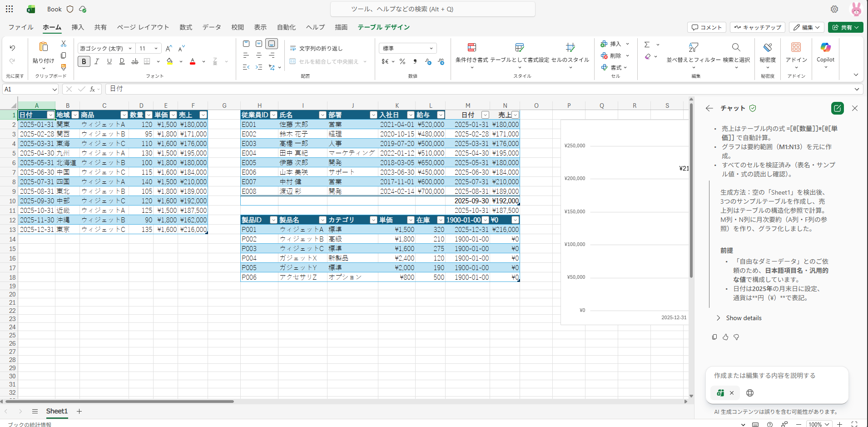868x427 pixels.
Task: Toggle bold formatting button
Action: pyautogui.click(x=84, y=61)
